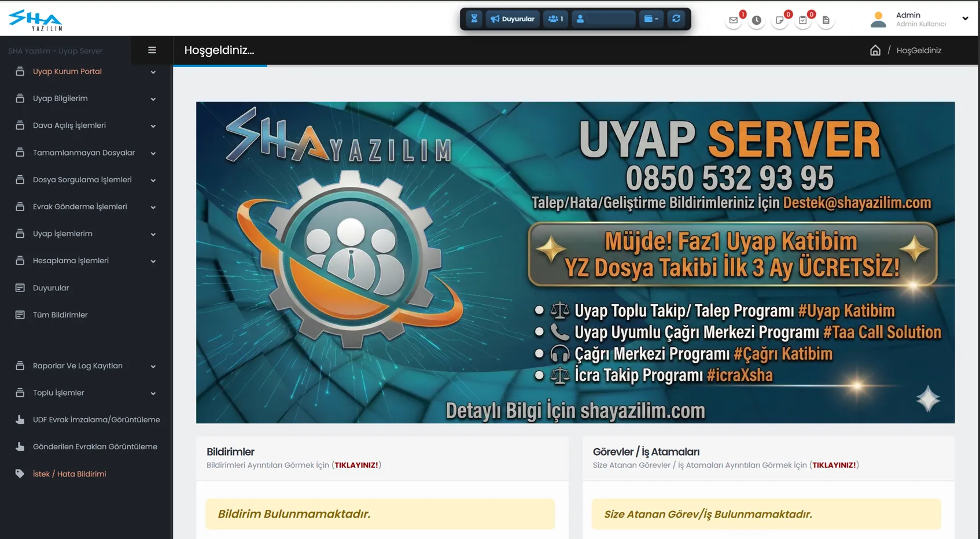The image size is (980, 539).
Task: Click the Admin user avatar
Action: point(878,20)
